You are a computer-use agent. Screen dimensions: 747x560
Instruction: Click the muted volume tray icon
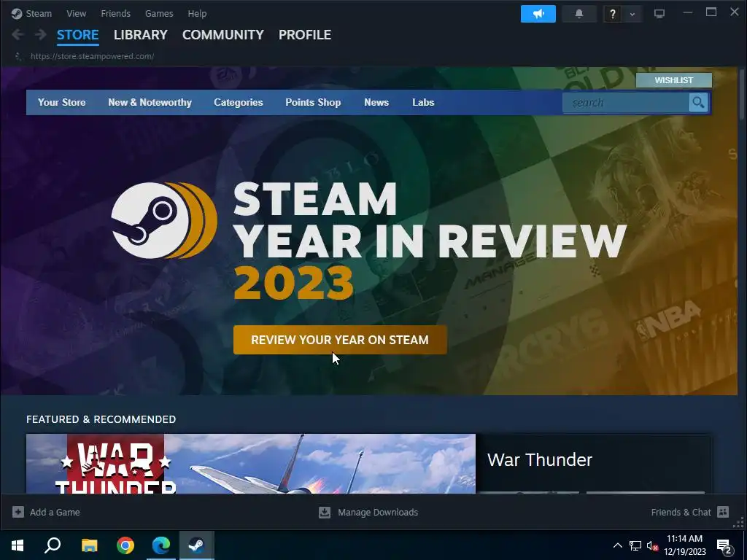[652, 545]
